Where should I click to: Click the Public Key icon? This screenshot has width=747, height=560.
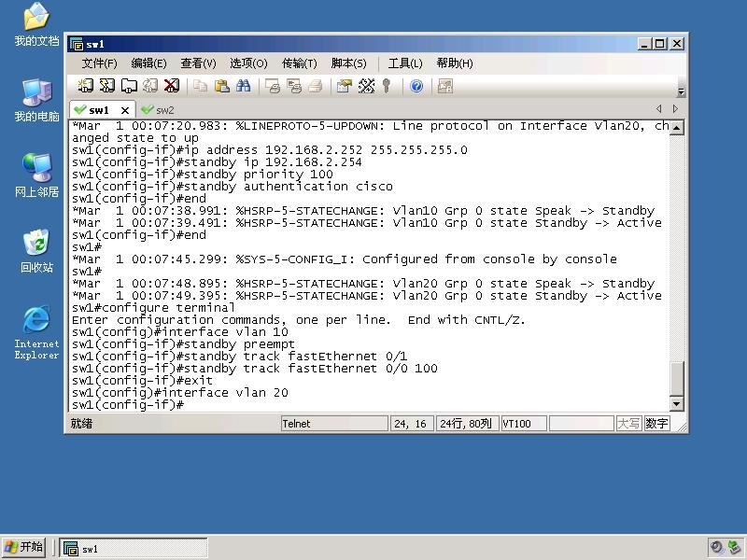point(387,86)
